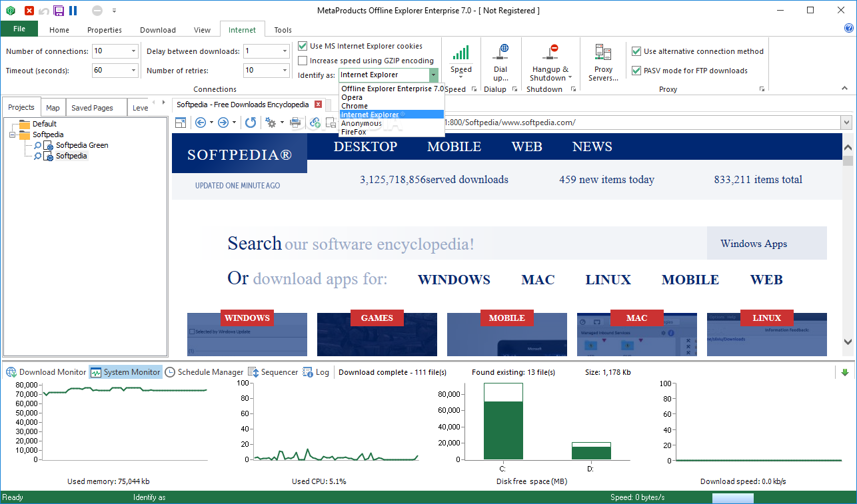Click the purple save icon in title bar

click(59, 11)
